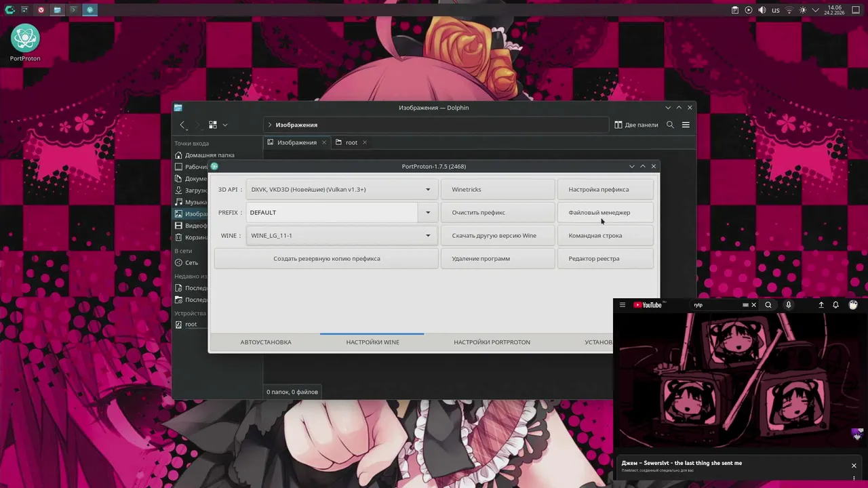
Task: Start YouTube voice search with microphone
Action: (788, 305)
